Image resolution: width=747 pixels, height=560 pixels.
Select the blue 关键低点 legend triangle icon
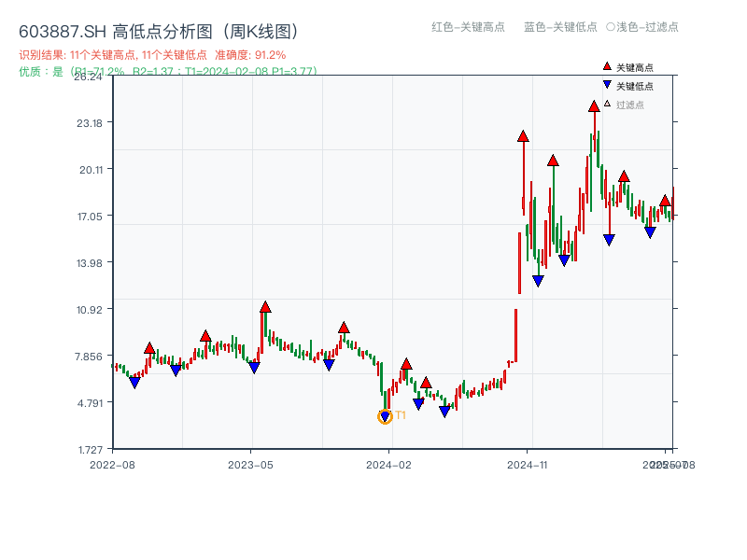[605, 83]
